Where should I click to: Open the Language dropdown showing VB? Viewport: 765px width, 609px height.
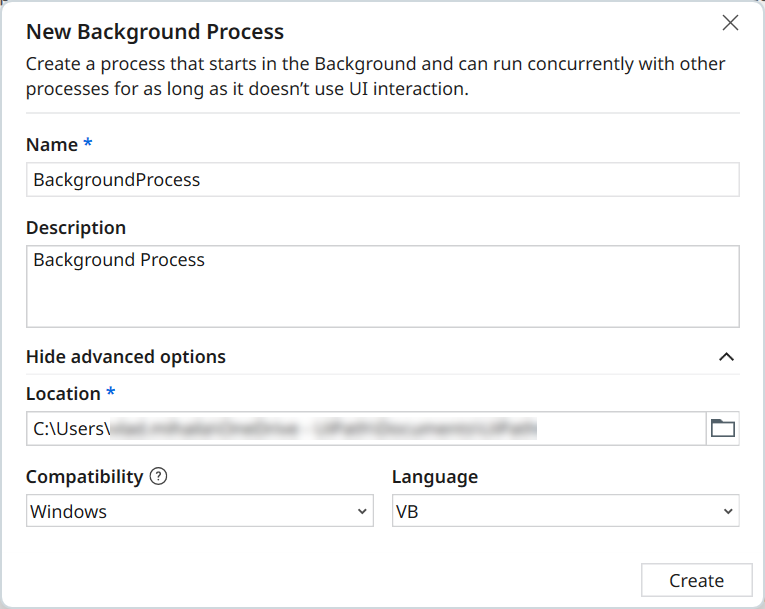point(555,511)
